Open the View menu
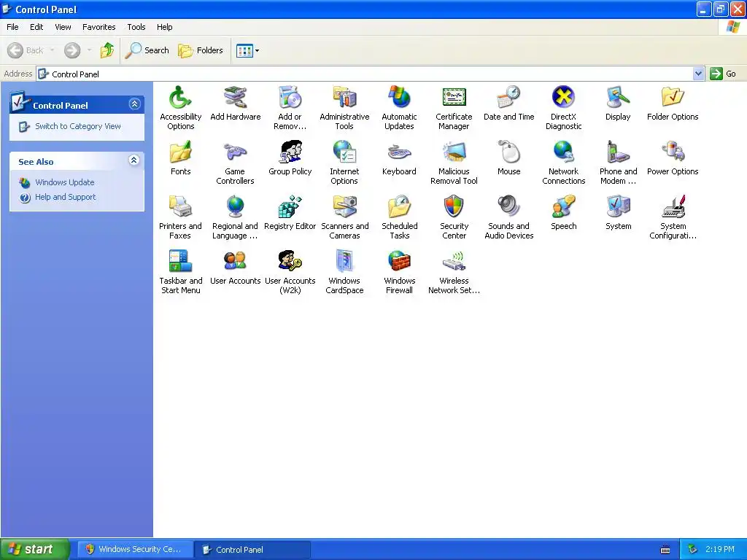This screenshot has width=747, height=560. tap(63, 27)
